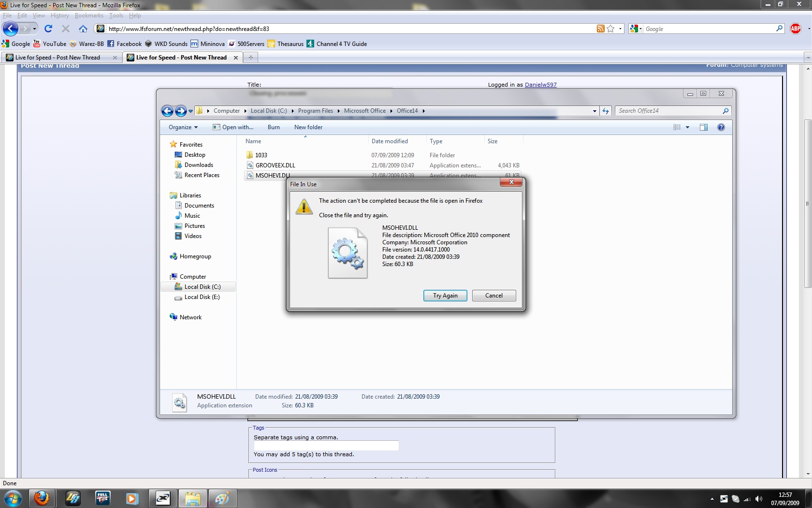The width and height of the screenshot is (812, 508).
Task: Open Facebook bookmark
Action: click(125, 44)
